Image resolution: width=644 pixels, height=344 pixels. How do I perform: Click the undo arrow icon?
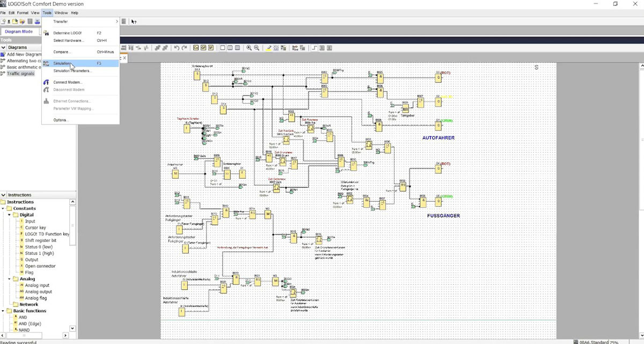177,48
